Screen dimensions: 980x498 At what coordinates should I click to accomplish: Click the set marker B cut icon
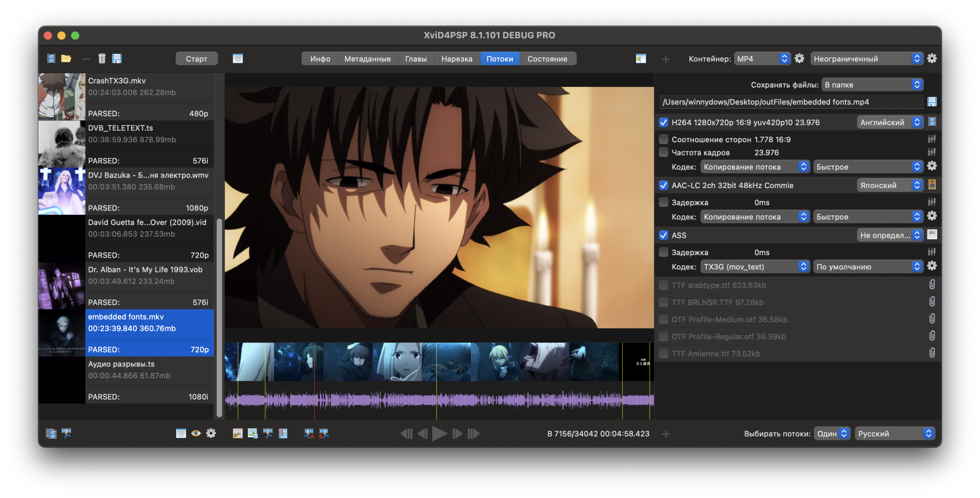[x=324, y=433]
